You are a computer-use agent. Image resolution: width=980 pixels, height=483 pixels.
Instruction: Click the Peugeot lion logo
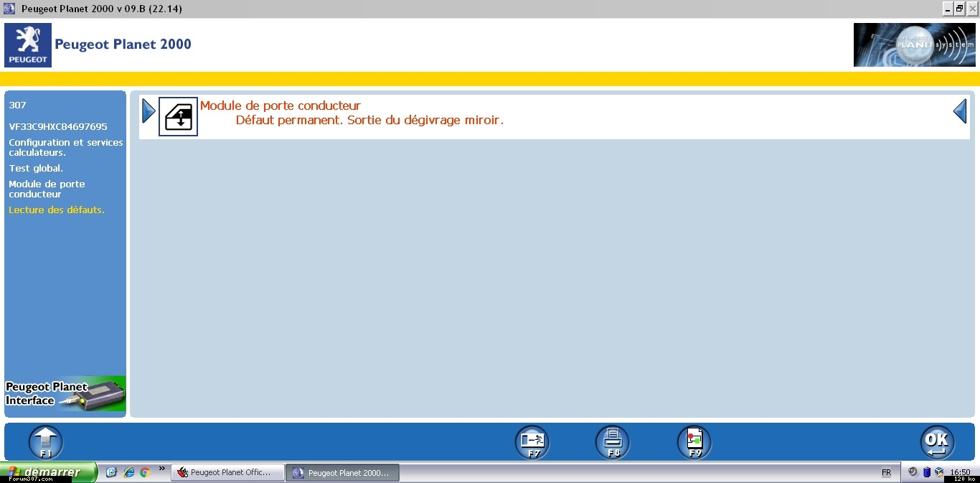pyautogui.click(x=28, y=45)
